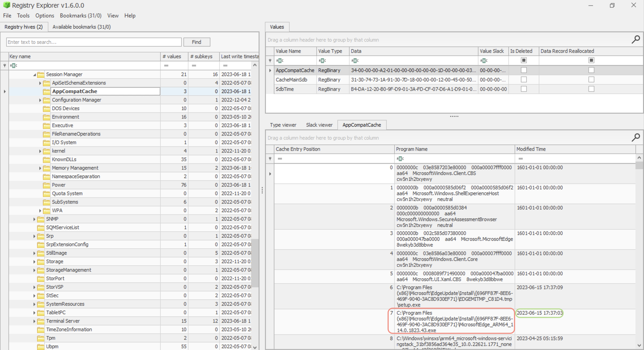Click the search magnifier in Values panel
Image resolution: width=644 pixels, height=350 pixels.
click(x=635, y=40)
